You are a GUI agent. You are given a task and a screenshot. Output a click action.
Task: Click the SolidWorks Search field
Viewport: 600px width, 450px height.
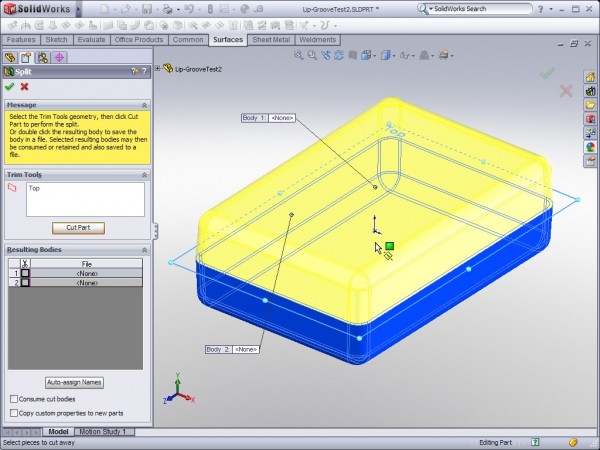tap(478, 9)
